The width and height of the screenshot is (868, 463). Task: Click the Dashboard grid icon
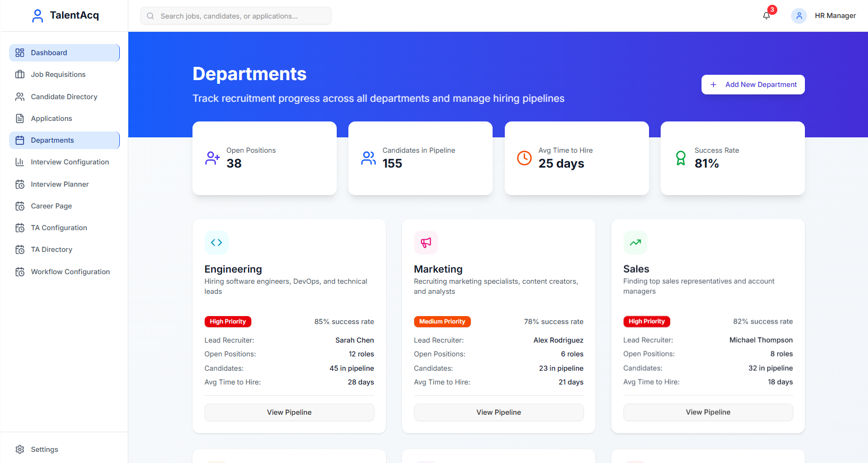pyautogui.click(x=20, y=53)
